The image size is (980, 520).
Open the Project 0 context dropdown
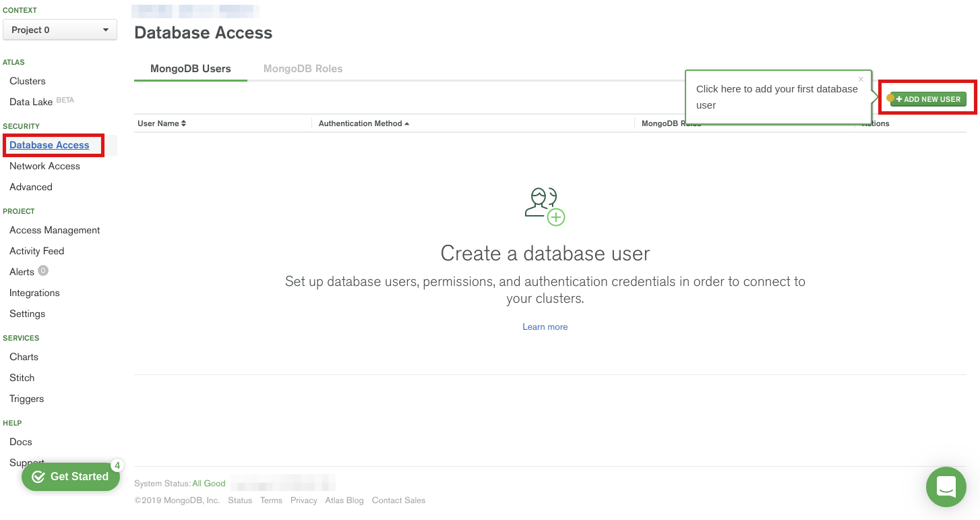pyautogui.click(x=59, y=30)
